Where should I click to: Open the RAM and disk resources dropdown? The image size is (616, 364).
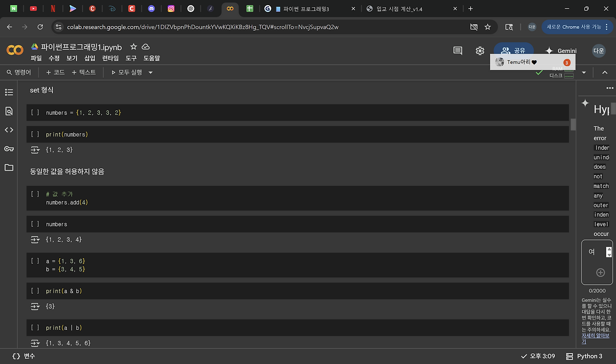pyautogui.click(x=584, y=73)
